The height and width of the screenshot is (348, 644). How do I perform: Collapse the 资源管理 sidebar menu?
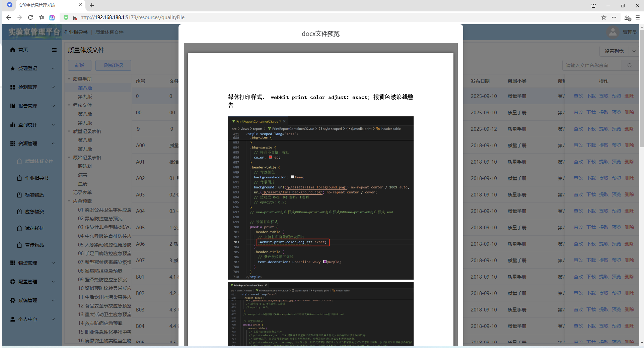[53, 143]
